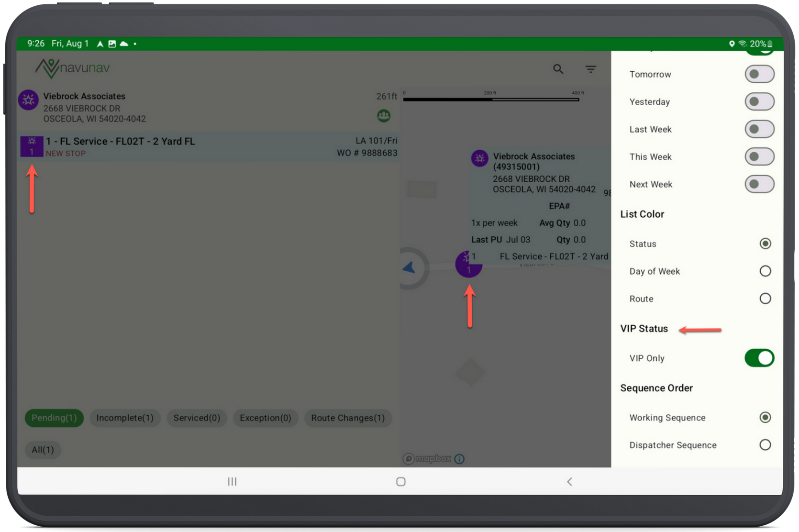This screenshot has height=532, width=799.
Task: Choose Dispatcher Sequence radio button
Action: pyautogui.click(x=765, y=445)
